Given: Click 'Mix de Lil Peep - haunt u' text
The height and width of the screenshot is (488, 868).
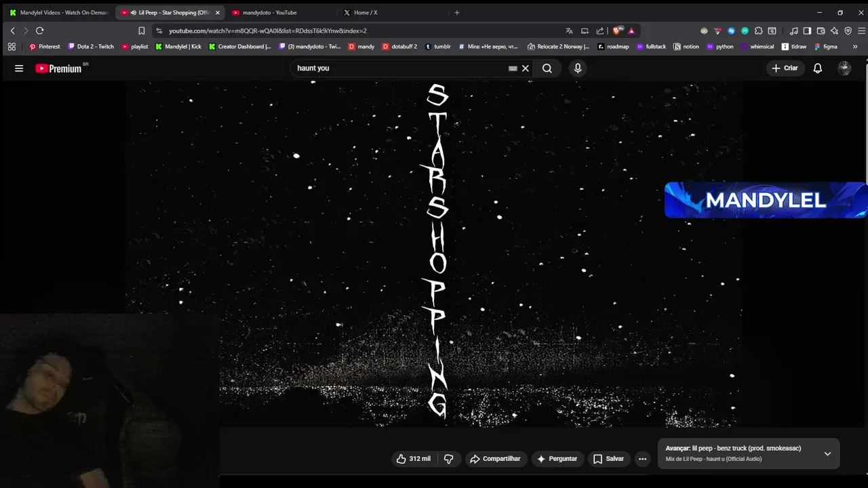Looking at the screenshot, I should point(713,459).
